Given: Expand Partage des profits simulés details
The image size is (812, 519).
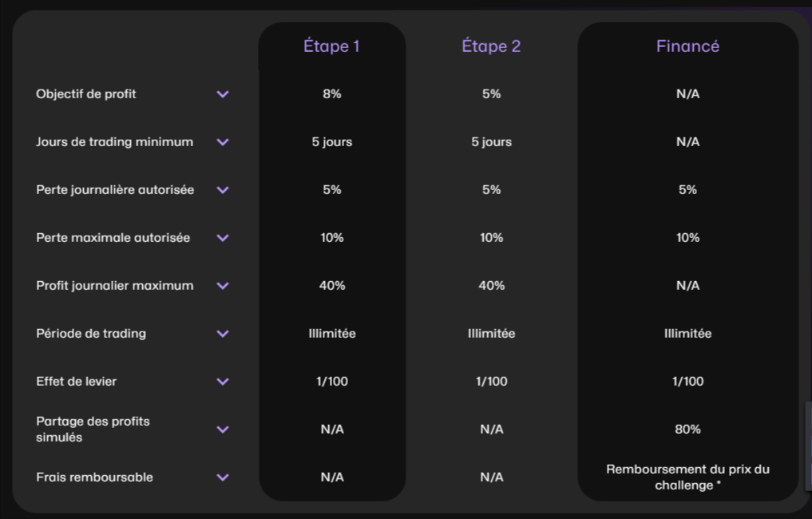Looking at the screenshot, I should [223, 429].
